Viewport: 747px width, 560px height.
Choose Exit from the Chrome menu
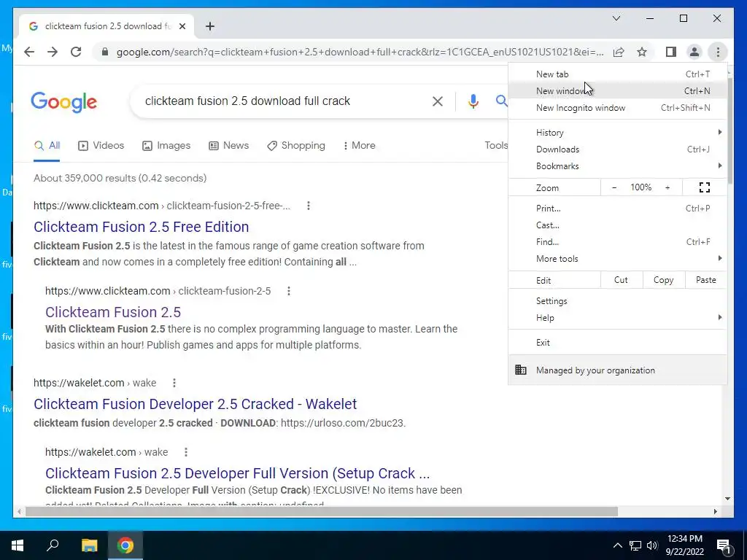(x=617, y=343)
